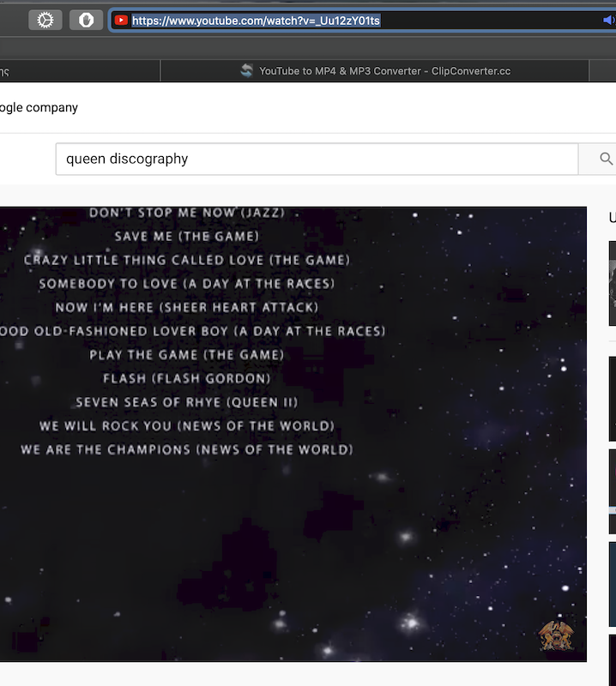Click 'Don't Stop Me Now (Jazz)' line
616x686 pixels.
coord(187,213)
